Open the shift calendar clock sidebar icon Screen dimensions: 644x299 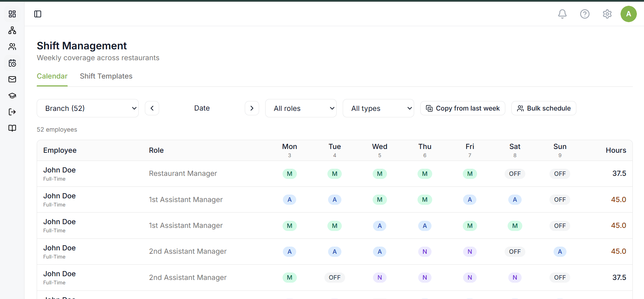pyautogui.click(x=12, y=63)
